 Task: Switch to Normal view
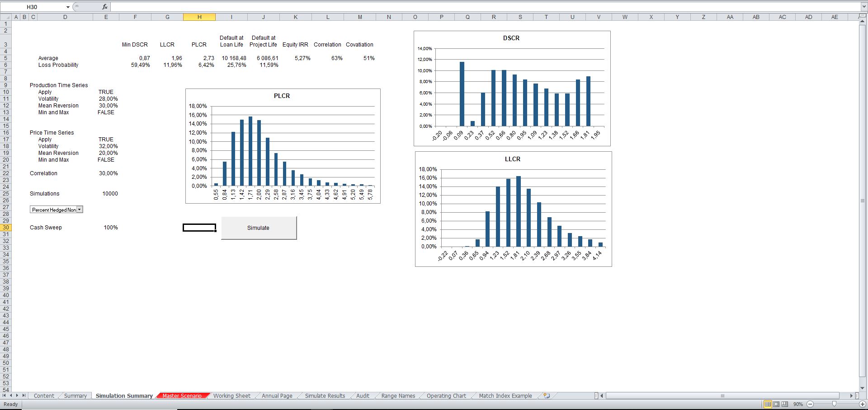click(768, 404)
